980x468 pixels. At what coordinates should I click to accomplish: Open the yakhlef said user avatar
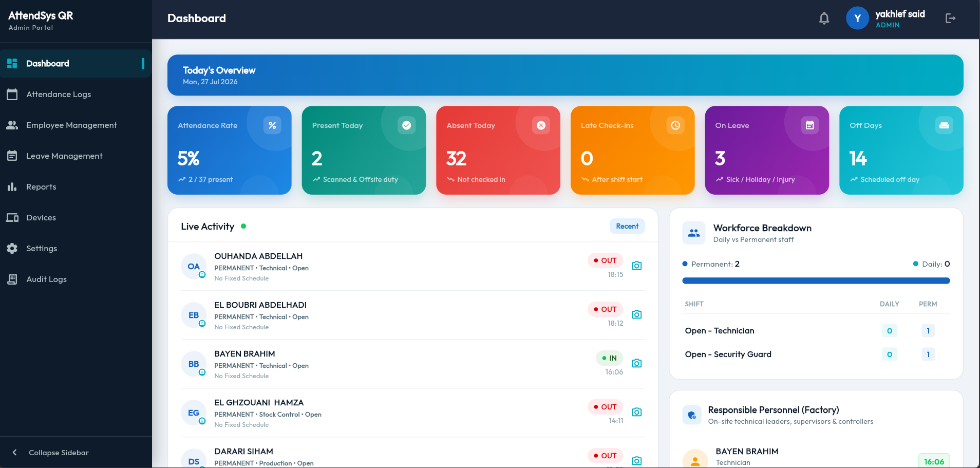pyautogui.click(x=857, y=18)
